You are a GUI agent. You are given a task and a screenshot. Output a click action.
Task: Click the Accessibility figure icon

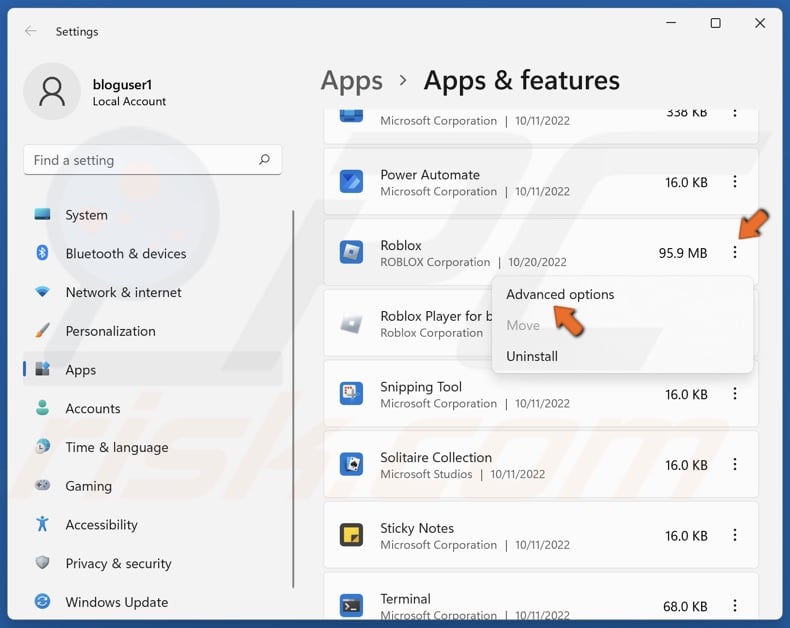click(x=42, y=524)
